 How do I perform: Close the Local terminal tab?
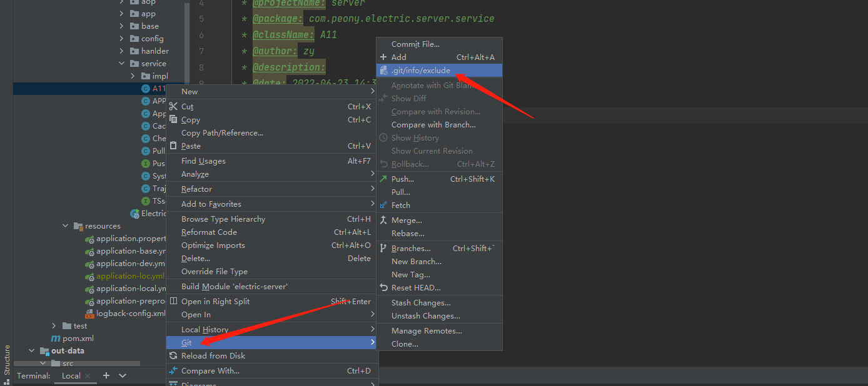88,376
